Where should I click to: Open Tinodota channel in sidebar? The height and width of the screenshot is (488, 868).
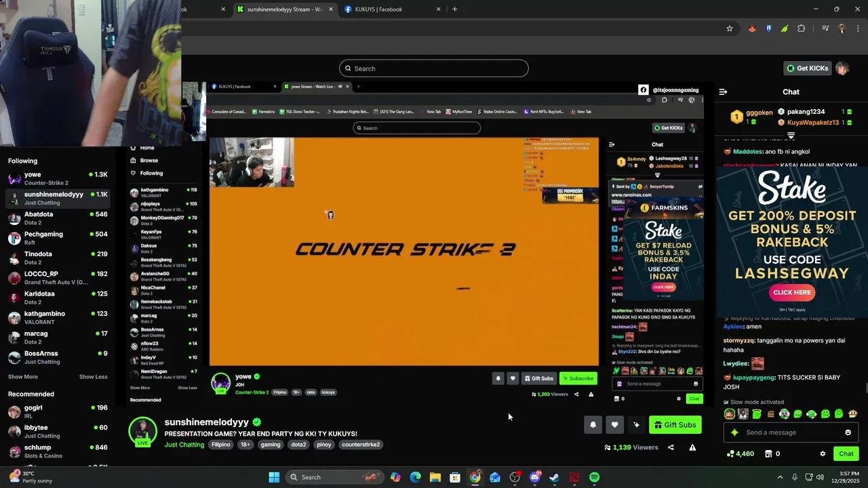pos(58,258)
